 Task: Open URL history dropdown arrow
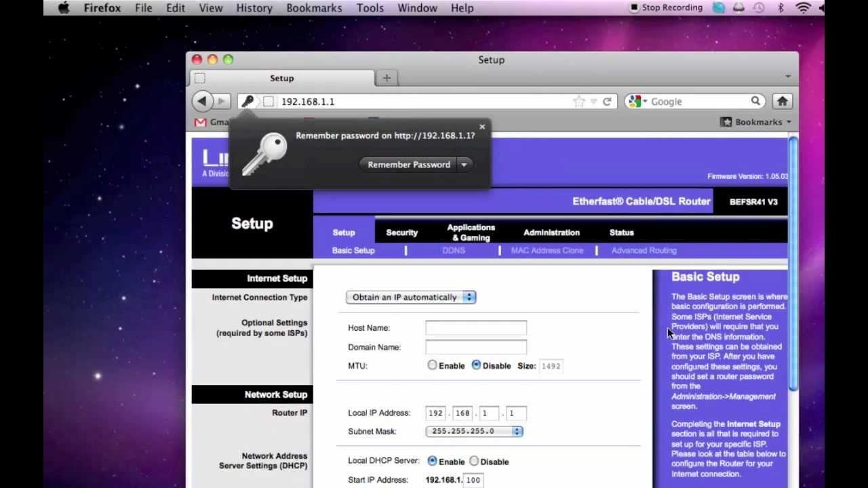[593, 102]
